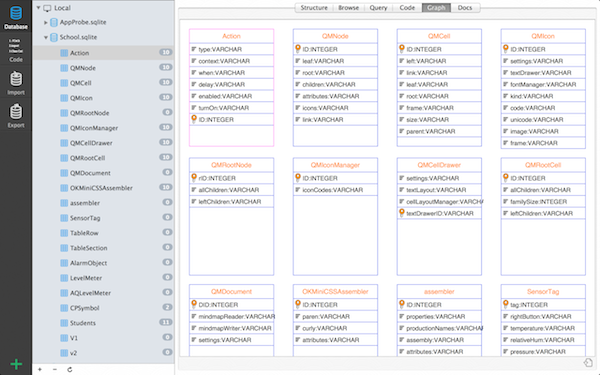Image resolution: width=600 pixels, height=375 pixels.
Task: Click parent:VARCHAR in QMCell box
Action: pos(430,131)
